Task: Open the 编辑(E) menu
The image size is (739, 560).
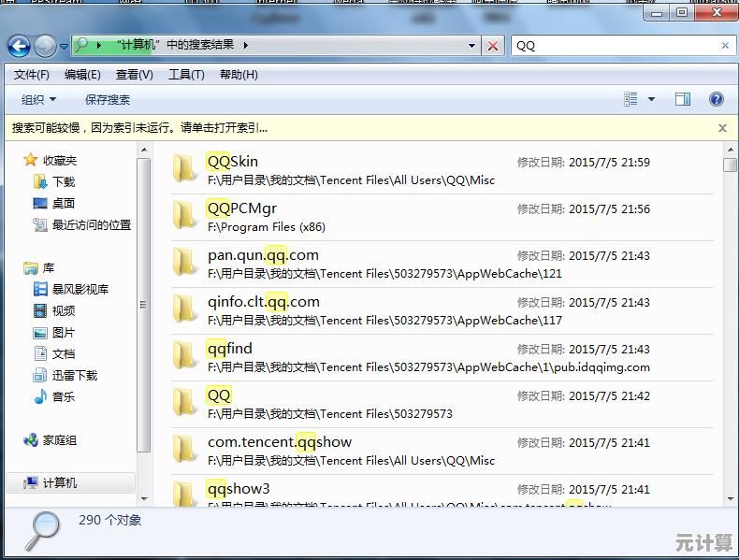Action: click(82, 75)
